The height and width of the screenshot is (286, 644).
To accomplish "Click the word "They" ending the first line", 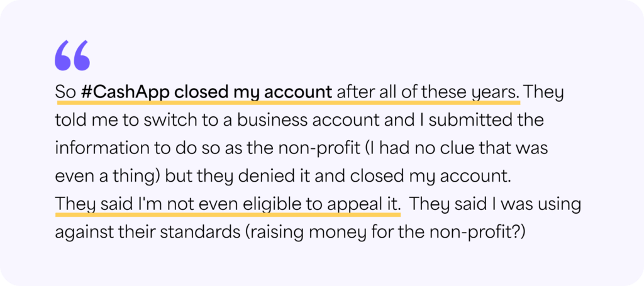I will point(544,92).
